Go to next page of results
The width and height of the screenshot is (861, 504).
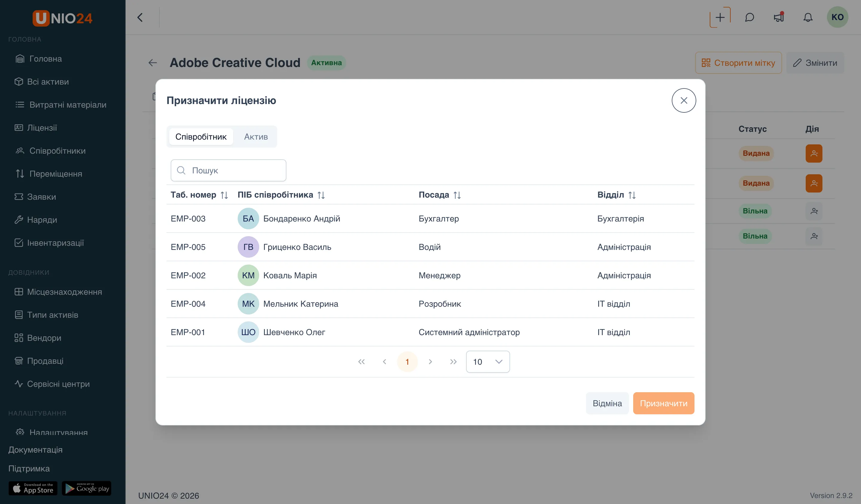pyautogui.click(x=430, y=362)
